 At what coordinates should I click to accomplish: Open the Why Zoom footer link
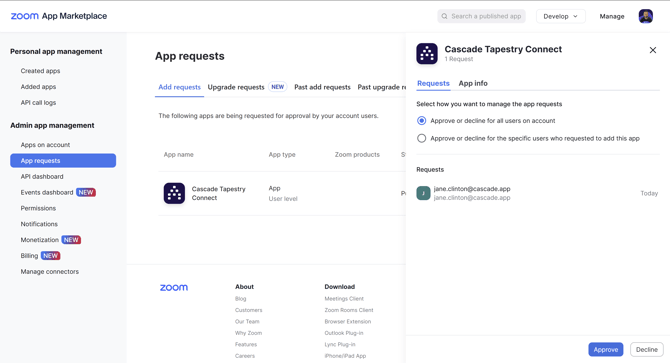[248, 333]
